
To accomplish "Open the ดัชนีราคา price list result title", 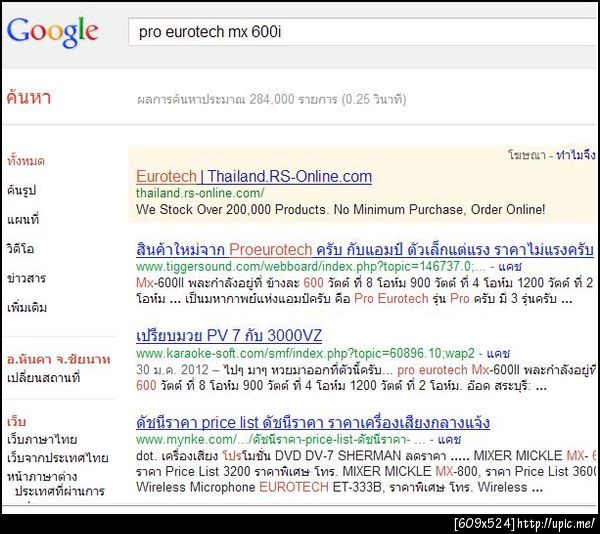I will click(x=313, y=423).
